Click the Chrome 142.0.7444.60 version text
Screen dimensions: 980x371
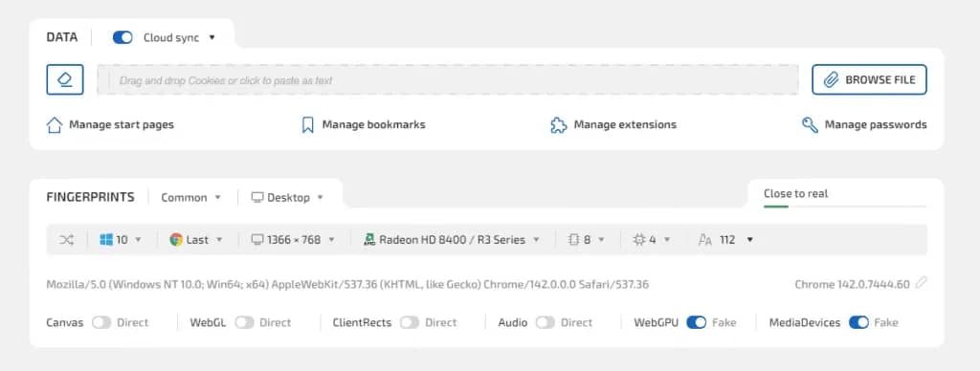(x=852, y=285)
